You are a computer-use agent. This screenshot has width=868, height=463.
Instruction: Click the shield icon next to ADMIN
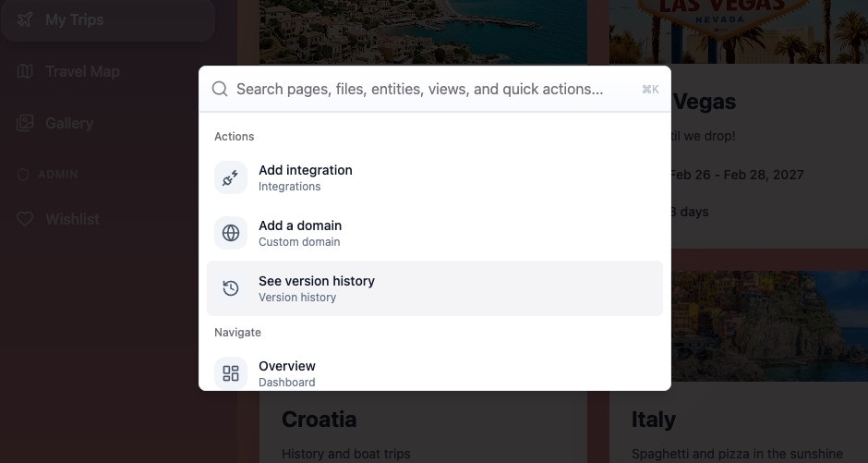pyautogui.click(x=23, y=175)
